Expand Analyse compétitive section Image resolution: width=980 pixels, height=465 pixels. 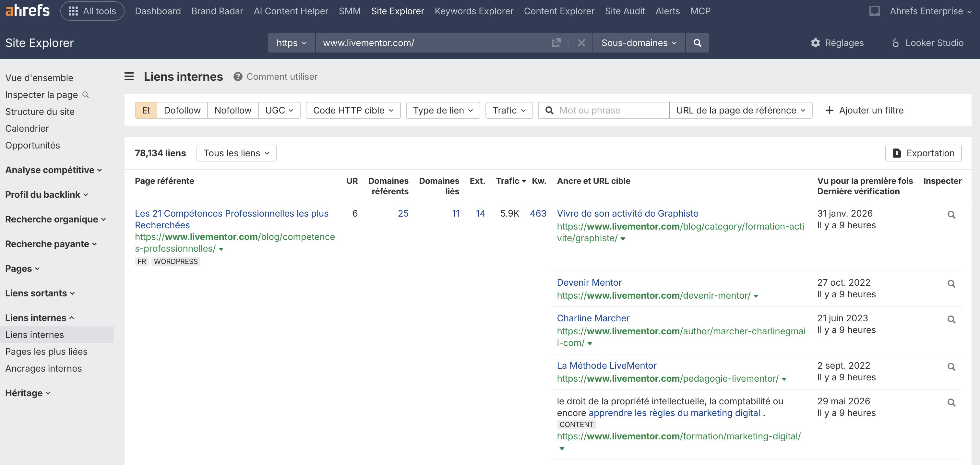click(54, 170)
